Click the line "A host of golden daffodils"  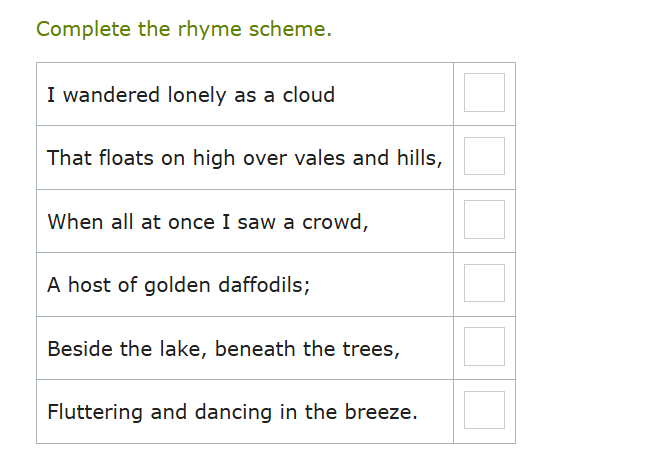click(179, 285)
